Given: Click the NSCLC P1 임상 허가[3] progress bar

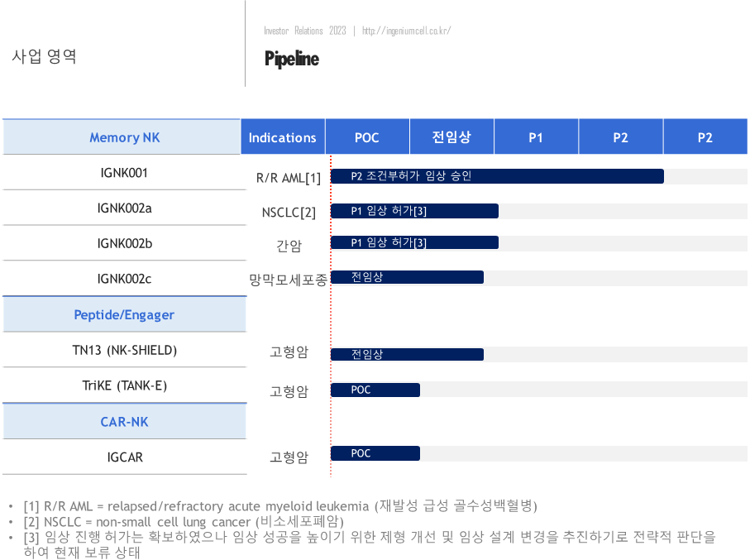Looking at the screenshot, I should [x=415, y=211].
